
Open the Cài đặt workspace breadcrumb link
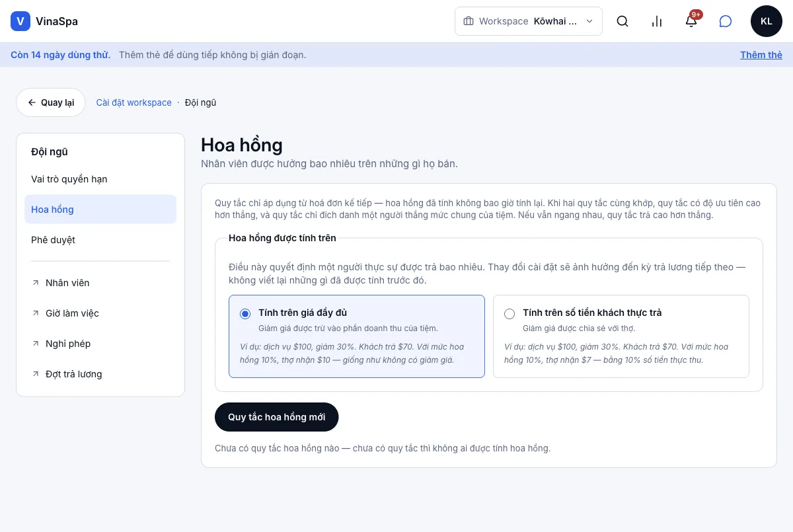134,102
